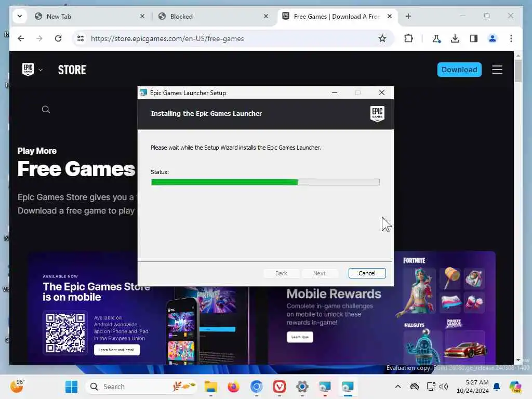Screen dimensions: 532x399
Task: Close the Free Games tab
Action: point(390,16)
